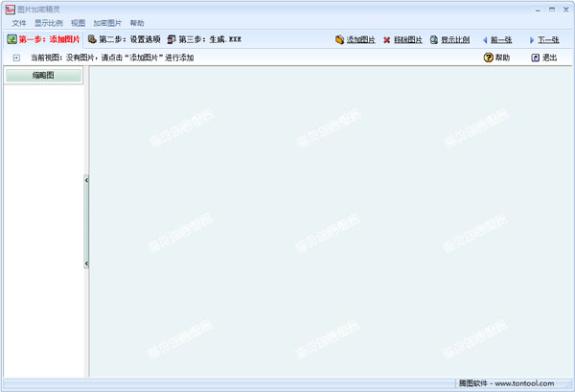This screenshot has height=392, width=575.
Task: Click the exit icon beside 退出
Action: (x=536, y=58)
